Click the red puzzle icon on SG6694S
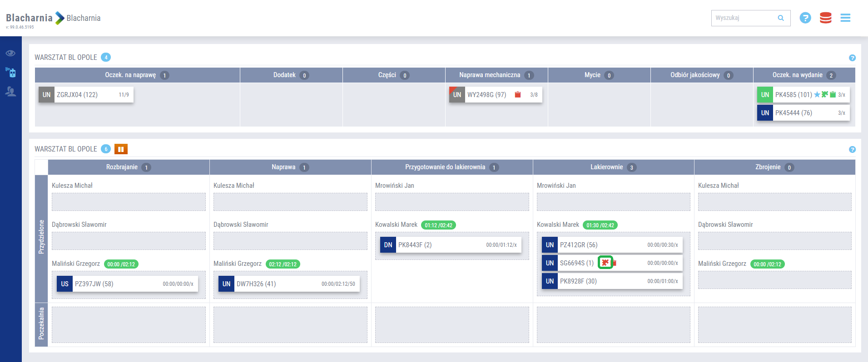 (605, 263)
